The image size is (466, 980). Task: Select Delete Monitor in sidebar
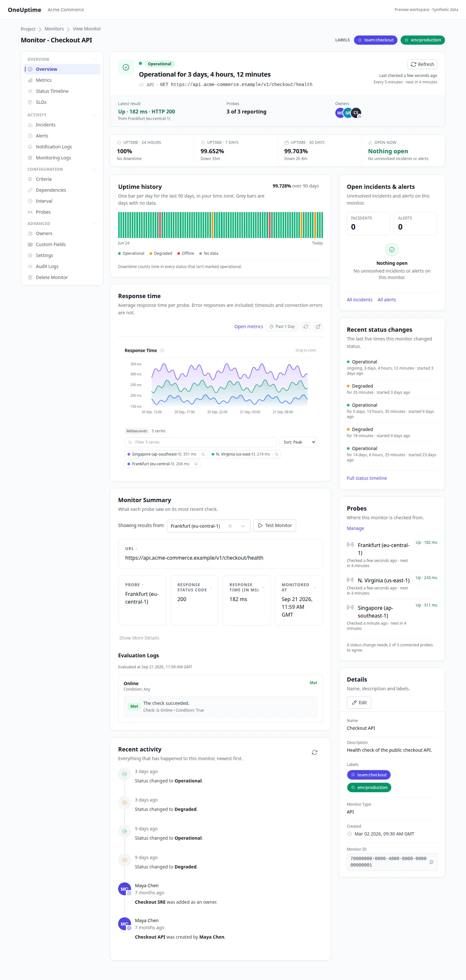(62, 277)
